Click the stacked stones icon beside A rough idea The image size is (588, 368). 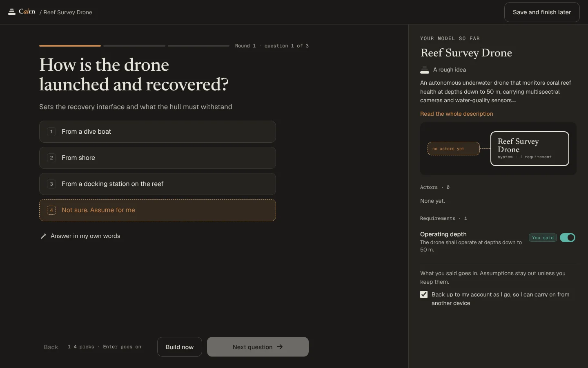coord(425,70)
